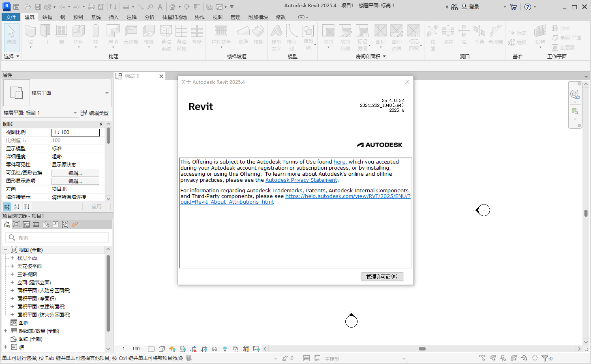Switch to the 管理 ribbon tab
Screen dimensions: 591x364
[236, 17]
